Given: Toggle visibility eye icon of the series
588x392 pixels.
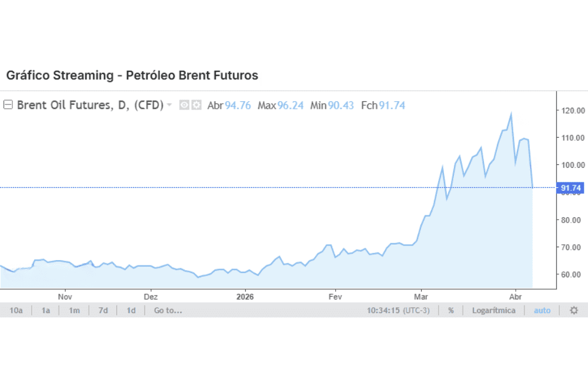Looking at the screenshot, I should pyautogui.click(x=184, y=105).
